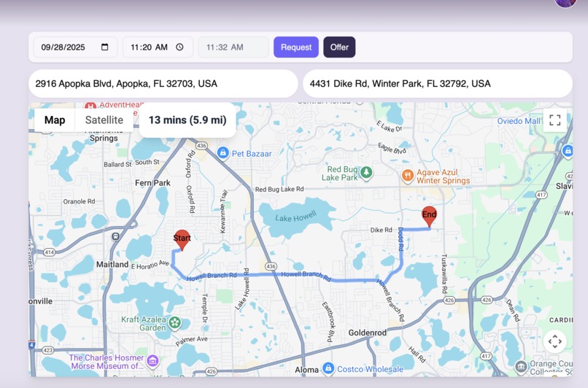Select the Lake Howell map label

coord(296,217)
